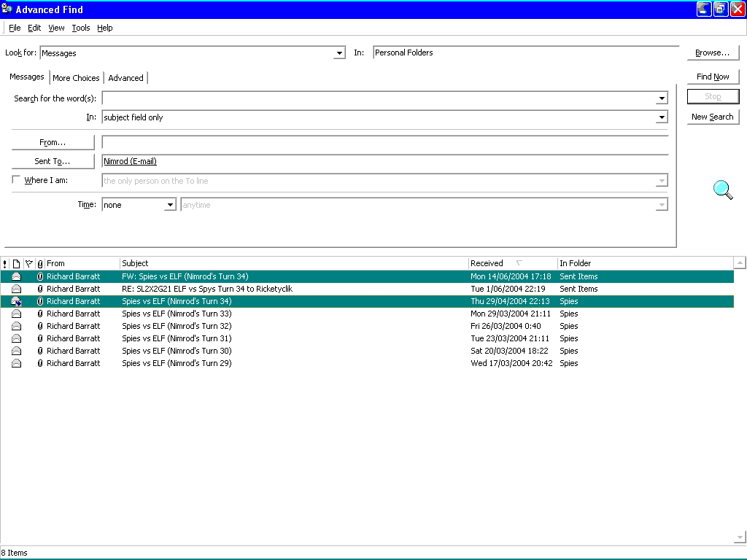This screenshot has height=560, width=747.
Task: Switch to the Advanced tab
Action: pos(125,78)
